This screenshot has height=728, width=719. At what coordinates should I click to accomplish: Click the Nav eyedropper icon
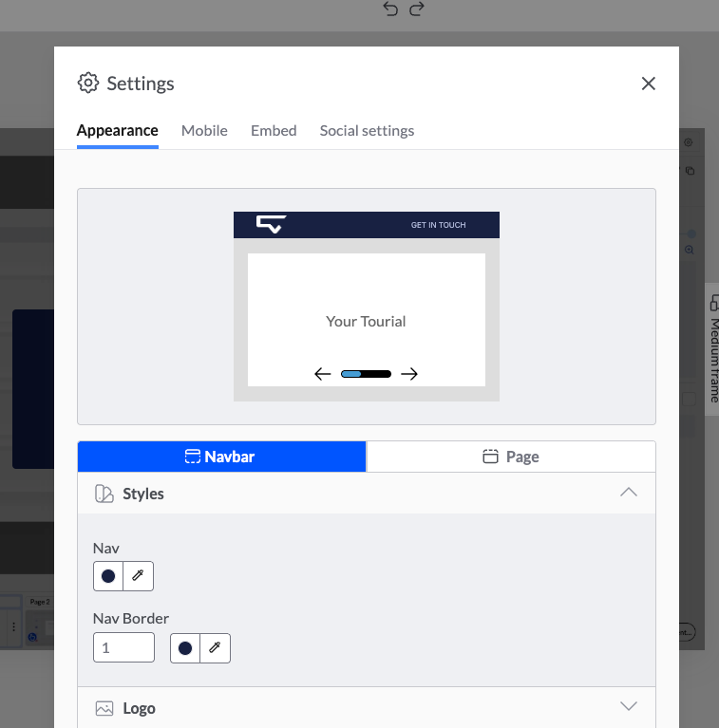click(x=138, y=576)
